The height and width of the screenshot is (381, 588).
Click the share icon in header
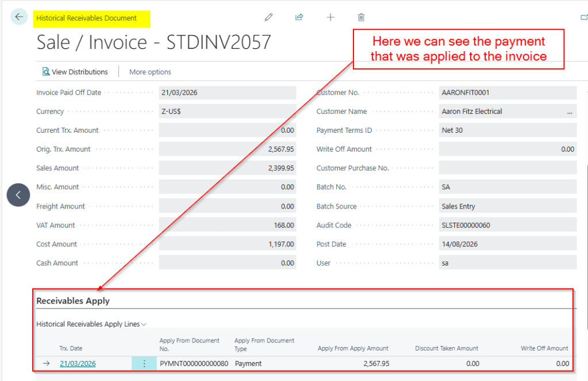(x=299, y=17)
